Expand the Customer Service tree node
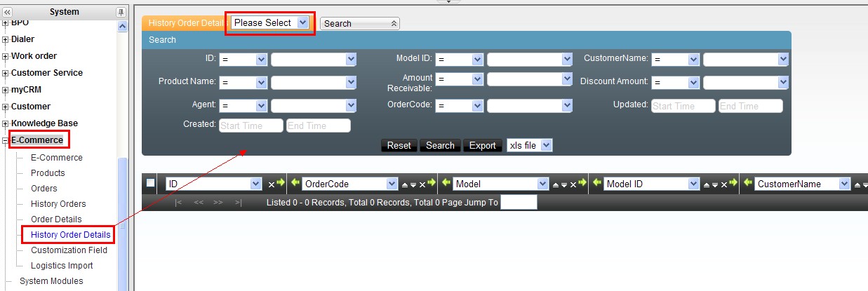 [x=6, y=73]
